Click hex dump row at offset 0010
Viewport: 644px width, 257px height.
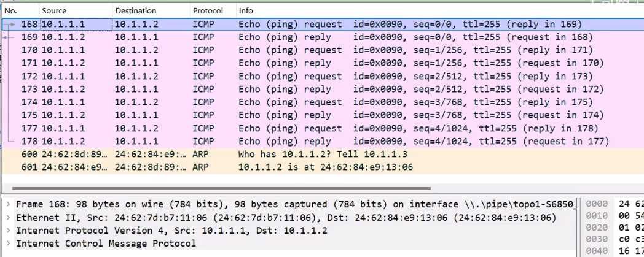pos(613,216)
